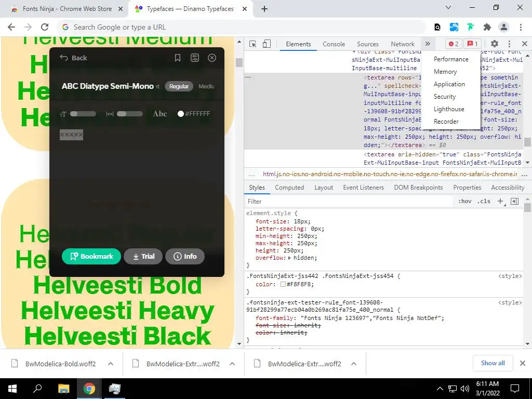Click the Trial download button
Screen dimensions: 532x399
[x=143, y=256]
